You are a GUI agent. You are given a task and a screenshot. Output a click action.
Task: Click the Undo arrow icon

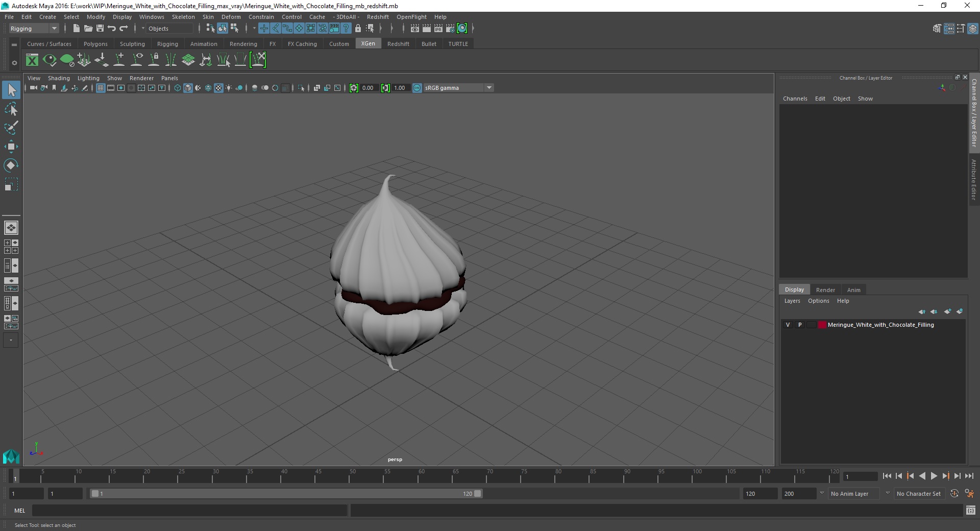(112, 29)
